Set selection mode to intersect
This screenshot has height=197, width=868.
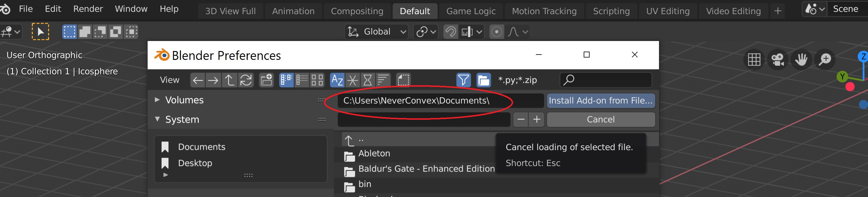point(131,32)
